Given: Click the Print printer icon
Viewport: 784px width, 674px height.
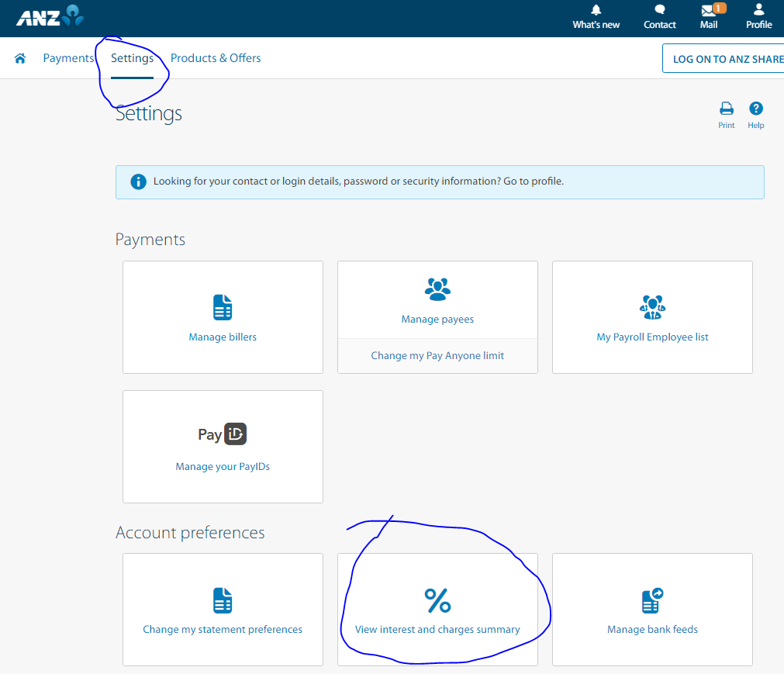Looking at the screenshot, I should coord(727,109).
